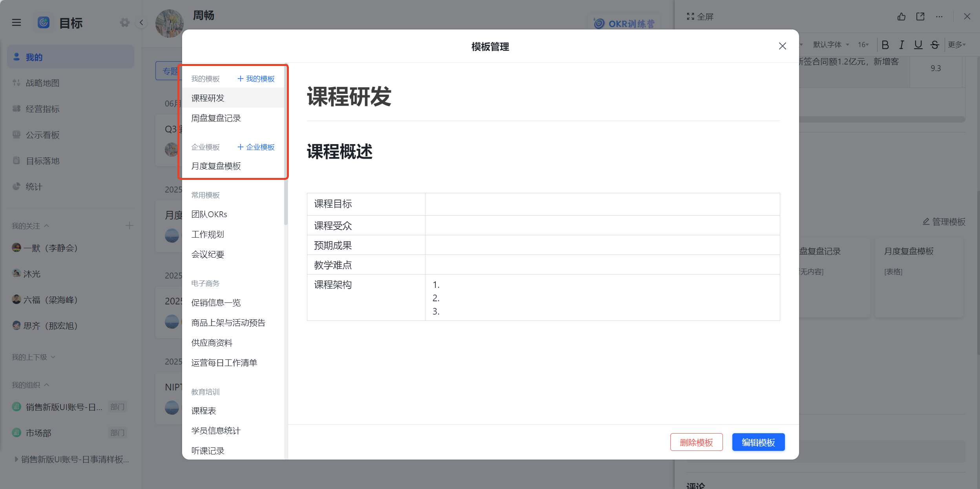Select the 商品上架与活动预告 template

[x=234, y=322]
